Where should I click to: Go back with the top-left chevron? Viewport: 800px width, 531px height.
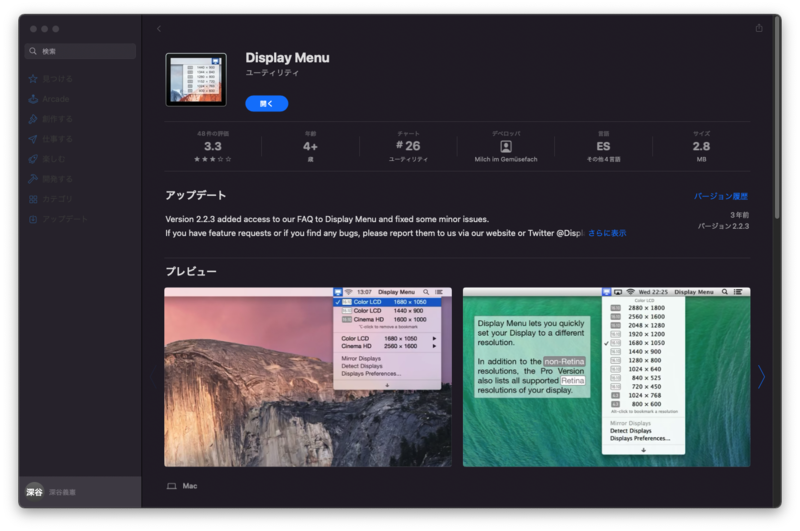tap(159, 29)
